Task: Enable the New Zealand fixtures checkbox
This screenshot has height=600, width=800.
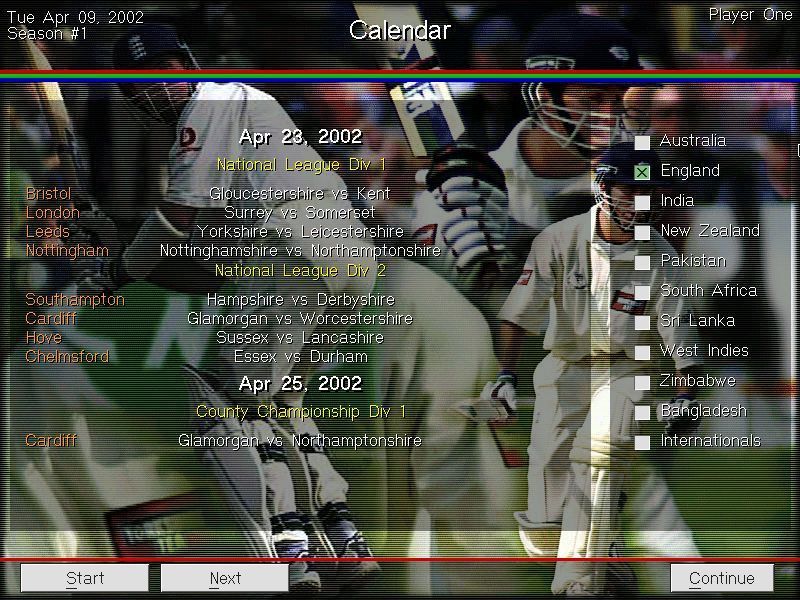Action: coord(642,232)
